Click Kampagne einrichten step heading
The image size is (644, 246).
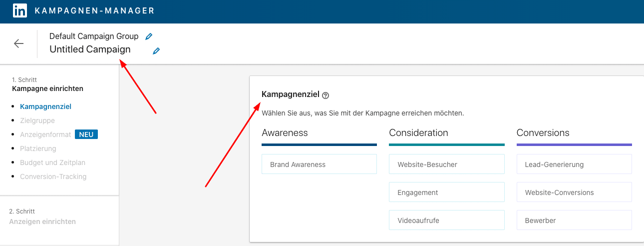pos(47,88)
